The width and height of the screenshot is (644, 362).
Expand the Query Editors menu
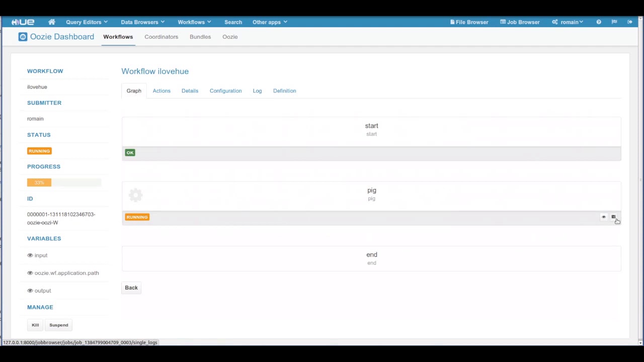tap(87, 22)
